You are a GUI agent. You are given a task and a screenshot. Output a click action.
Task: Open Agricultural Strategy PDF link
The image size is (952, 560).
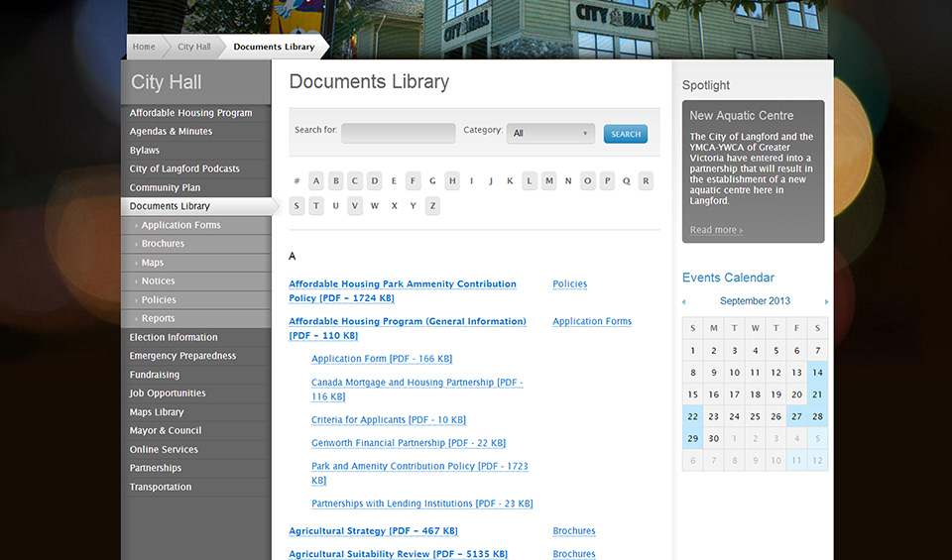coord(373,531)
